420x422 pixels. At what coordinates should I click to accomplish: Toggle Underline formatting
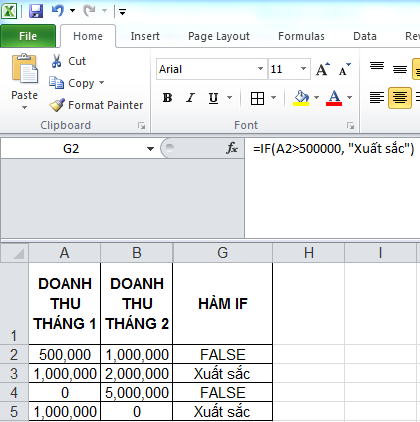pos(213,98)
